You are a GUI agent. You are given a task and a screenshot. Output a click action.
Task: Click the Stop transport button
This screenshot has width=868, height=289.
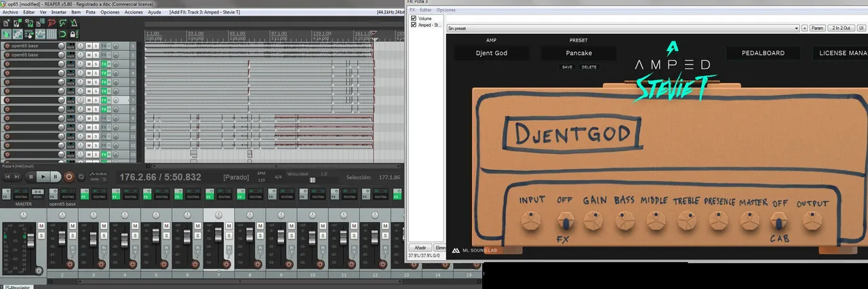(31, 176)
